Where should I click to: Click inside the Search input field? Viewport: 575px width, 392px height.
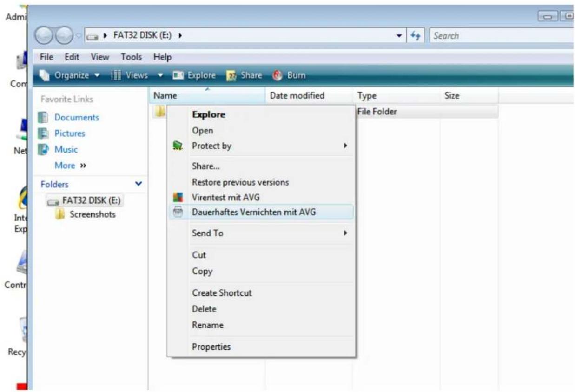[502, 36]
